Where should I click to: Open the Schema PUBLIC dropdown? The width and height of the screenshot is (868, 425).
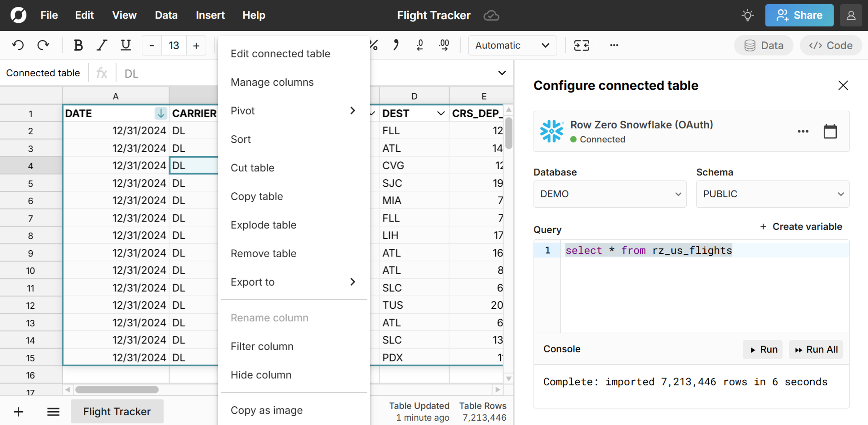pyautogui.click(x=772, y=194)
